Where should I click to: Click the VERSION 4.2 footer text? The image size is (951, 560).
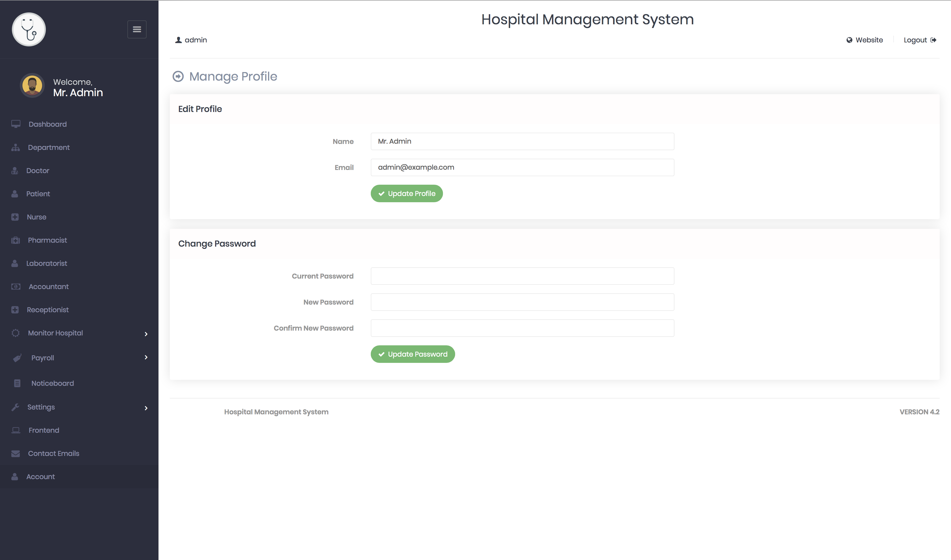[919, 412]
